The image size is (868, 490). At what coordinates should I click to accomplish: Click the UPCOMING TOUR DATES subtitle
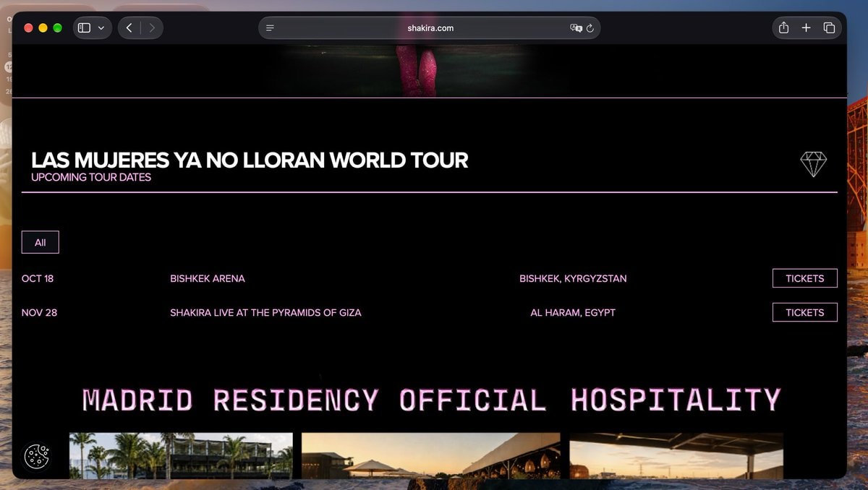pos(91,177)
